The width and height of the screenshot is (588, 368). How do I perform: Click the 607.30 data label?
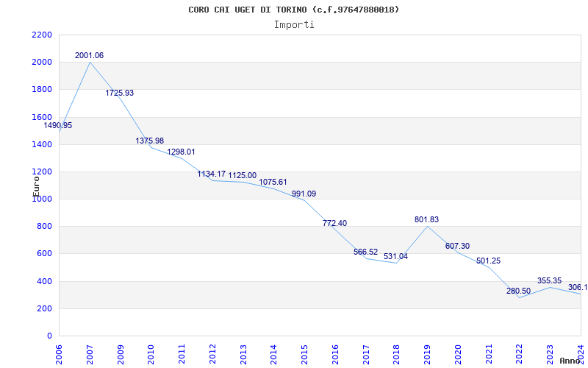(x=457, y=247)
